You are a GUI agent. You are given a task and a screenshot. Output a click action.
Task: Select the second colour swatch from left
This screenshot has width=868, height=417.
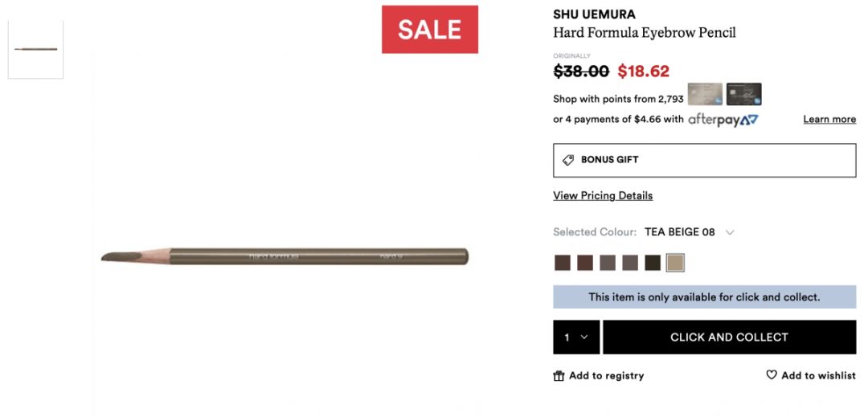585,263
